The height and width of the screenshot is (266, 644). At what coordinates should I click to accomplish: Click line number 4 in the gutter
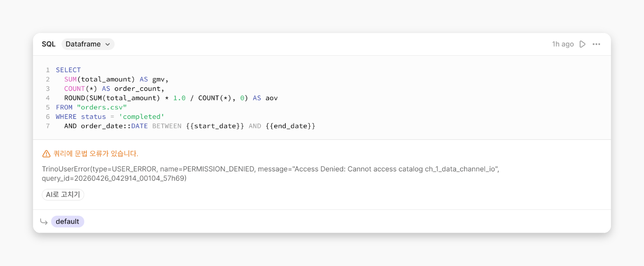(x=48, y=98)
